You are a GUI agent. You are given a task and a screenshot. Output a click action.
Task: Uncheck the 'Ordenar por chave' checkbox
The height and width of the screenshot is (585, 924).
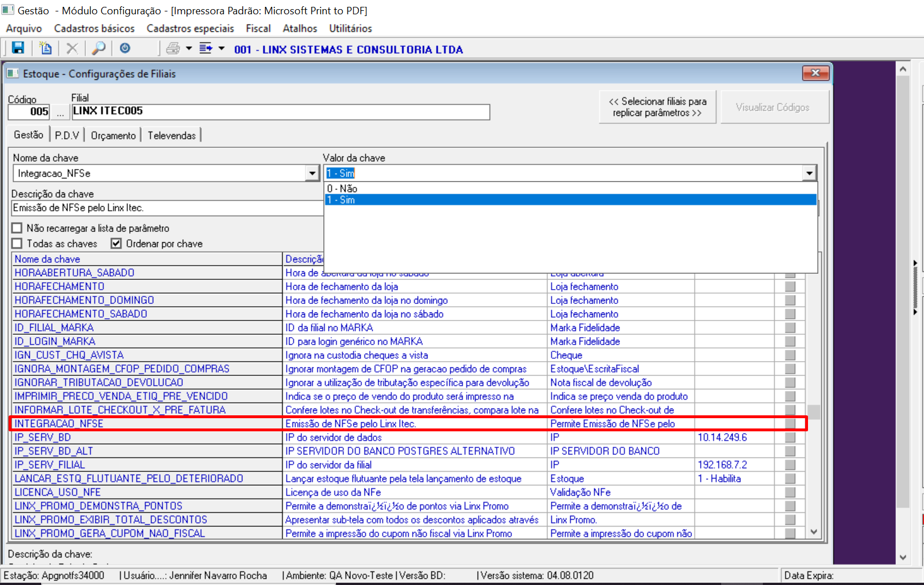(117, 243)
